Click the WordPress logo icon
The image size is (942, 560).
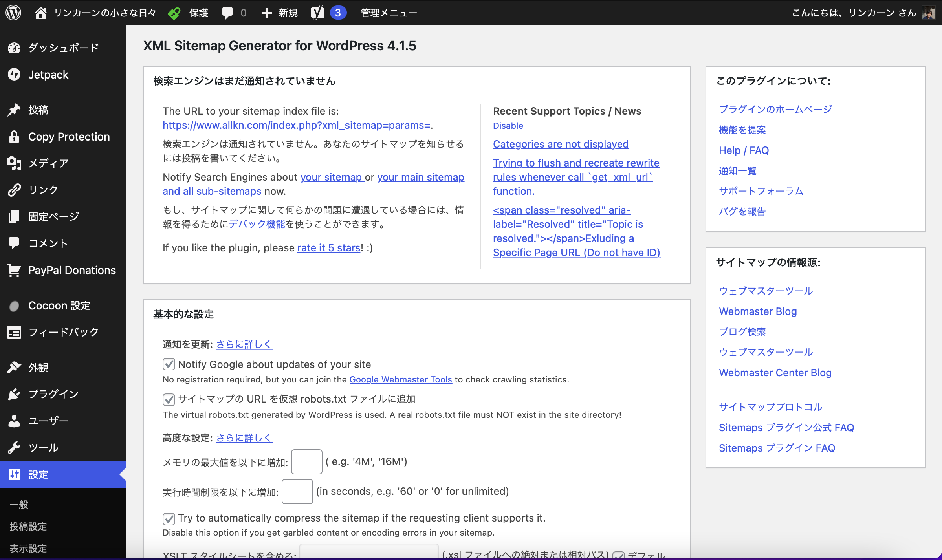(x=13, y=13)
